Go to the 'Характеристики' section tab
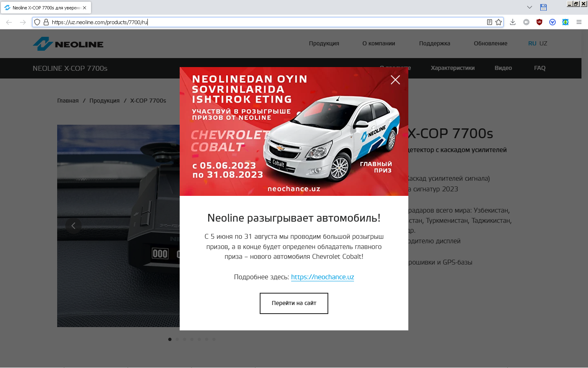 coord(452,68)
